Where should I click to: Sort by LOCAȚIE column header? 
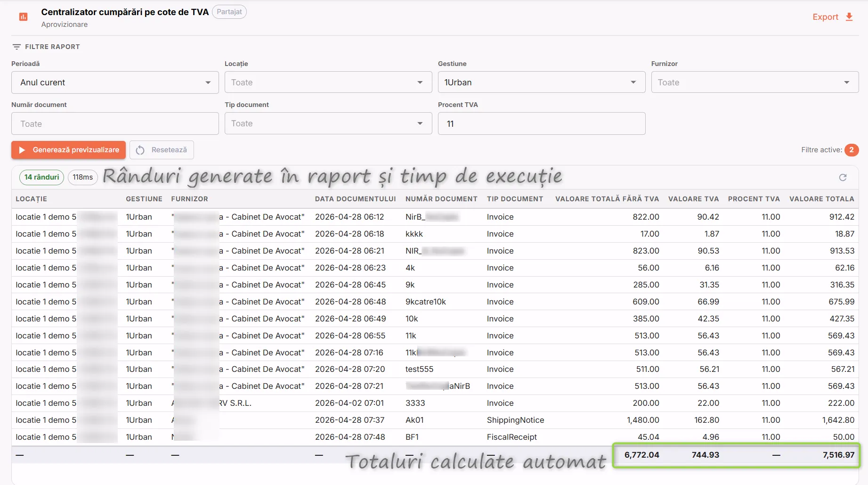[32, 199]
